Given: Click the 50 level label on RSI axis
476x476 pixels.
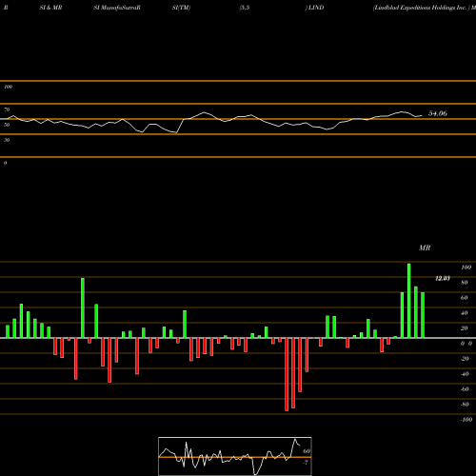Looking at the screenshot, I should click(x=7, y=125).
